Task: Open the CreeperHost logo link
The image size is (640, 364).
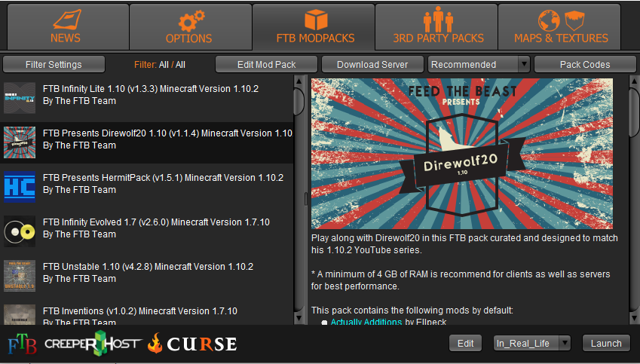Action: tap(92, 343)
